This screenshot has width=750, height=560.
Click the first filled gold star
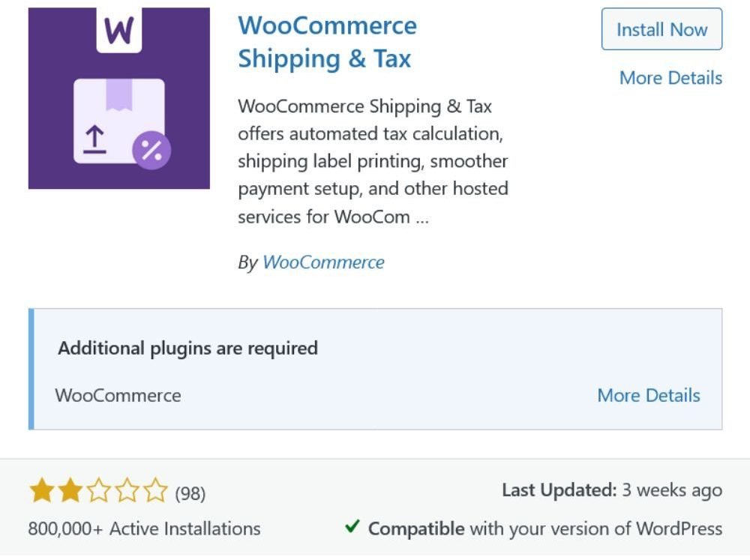[x=42, y=490]
